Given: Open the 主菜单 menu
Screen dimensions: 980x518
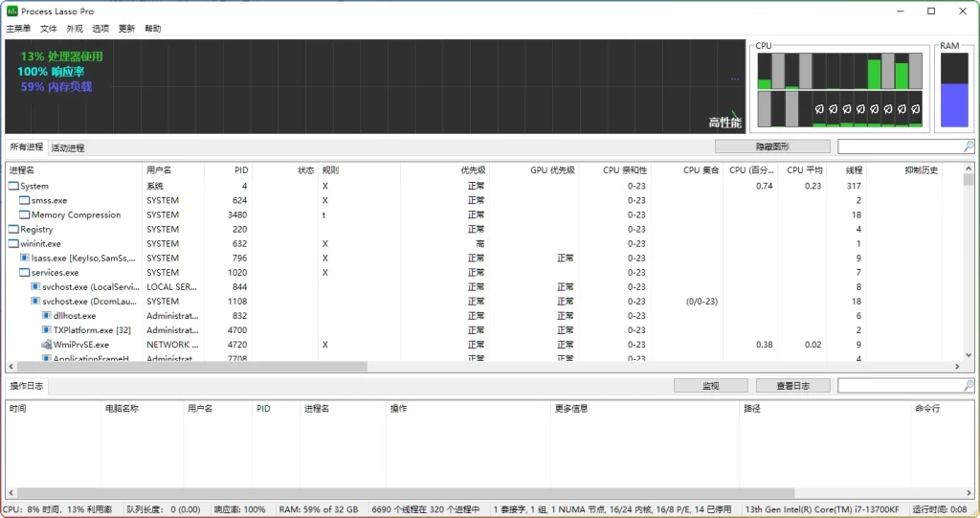Looking at the screenshot, I should pyautogui.click(x=18, y=28).
